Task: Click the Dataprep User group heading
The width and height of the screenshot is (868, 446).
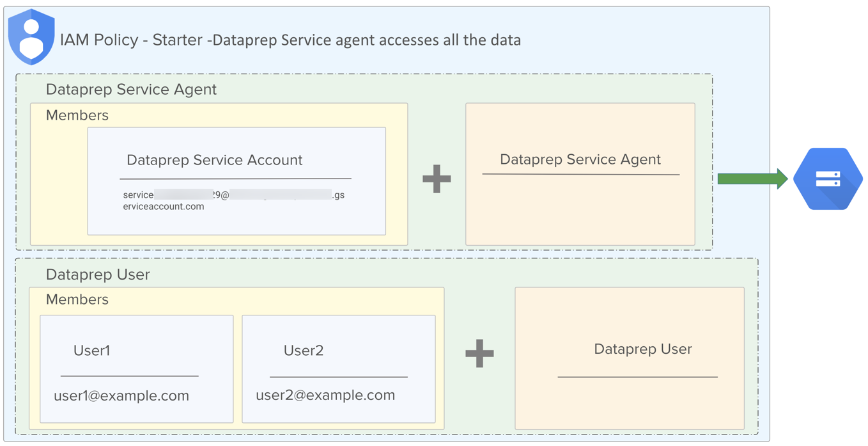Action: [x=98, y=275]
